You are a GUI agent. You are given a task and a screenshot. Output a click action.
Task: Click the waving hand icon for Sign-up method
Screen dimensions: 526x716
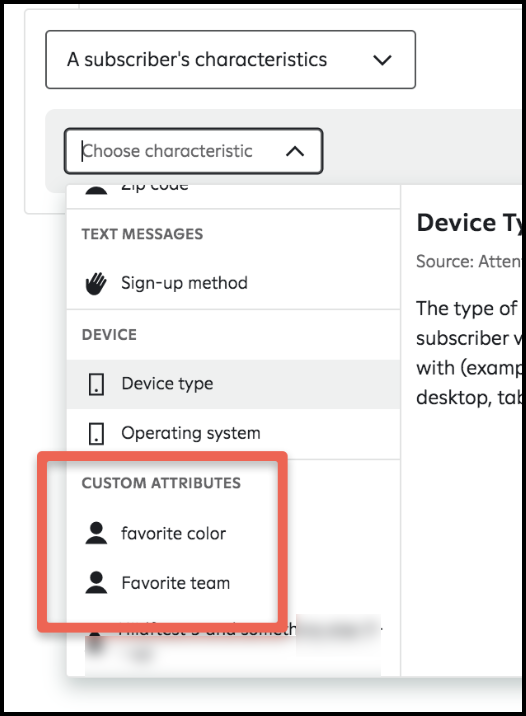tap(96, 284)
